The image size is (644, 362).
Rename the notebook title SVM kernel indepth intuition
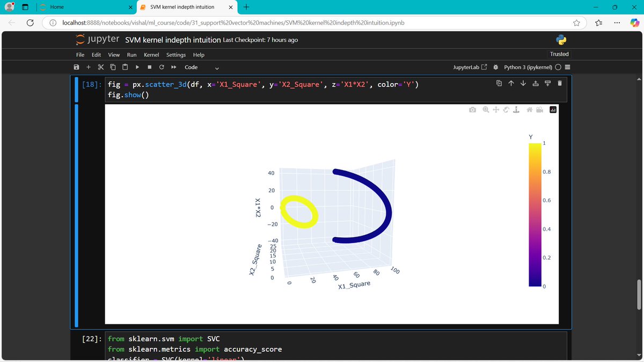point(173,40)
